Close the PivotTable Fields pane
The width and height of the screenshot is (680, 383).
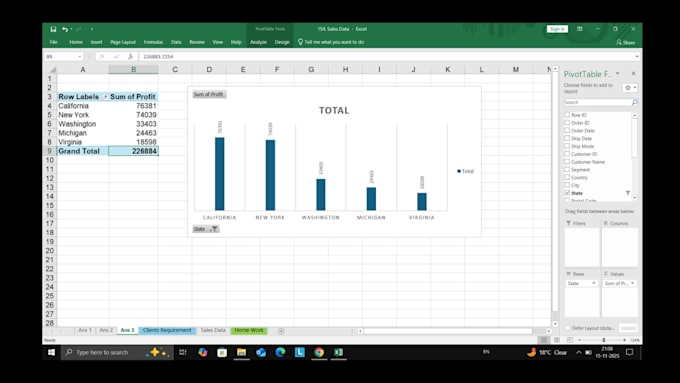pyautogui.click(x=634, y=73)
